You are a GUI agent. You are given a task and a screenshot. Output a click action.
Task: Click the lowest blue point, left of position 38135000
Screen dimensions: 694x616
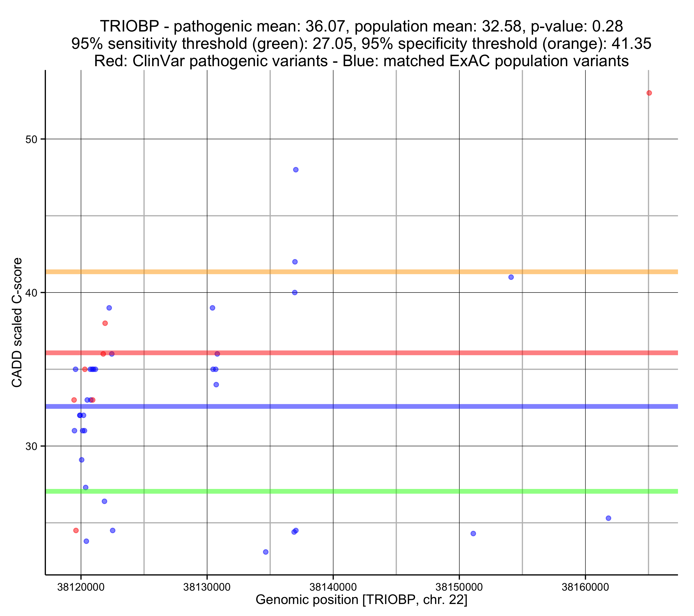click(x=266, y=552)
